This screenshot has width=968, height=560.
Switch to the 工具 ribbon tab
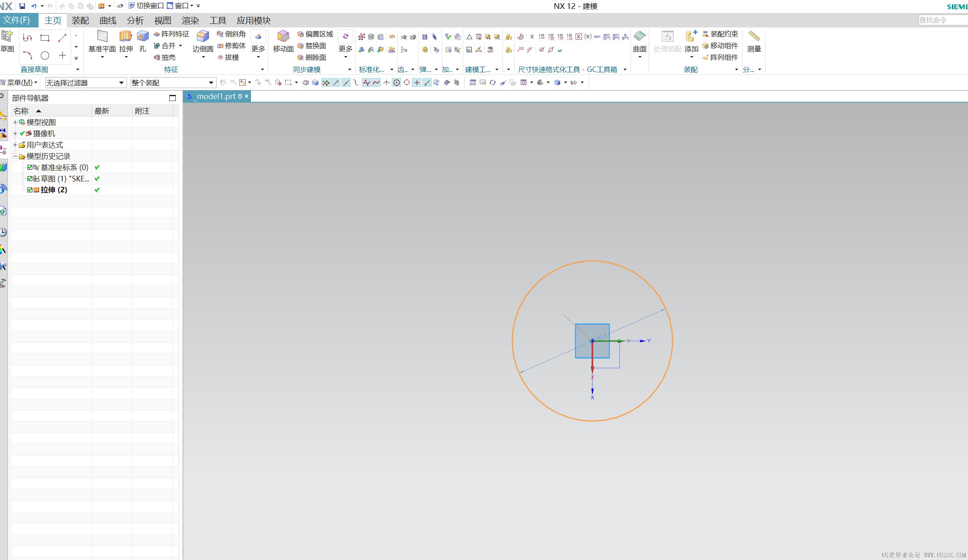(218, 20)
